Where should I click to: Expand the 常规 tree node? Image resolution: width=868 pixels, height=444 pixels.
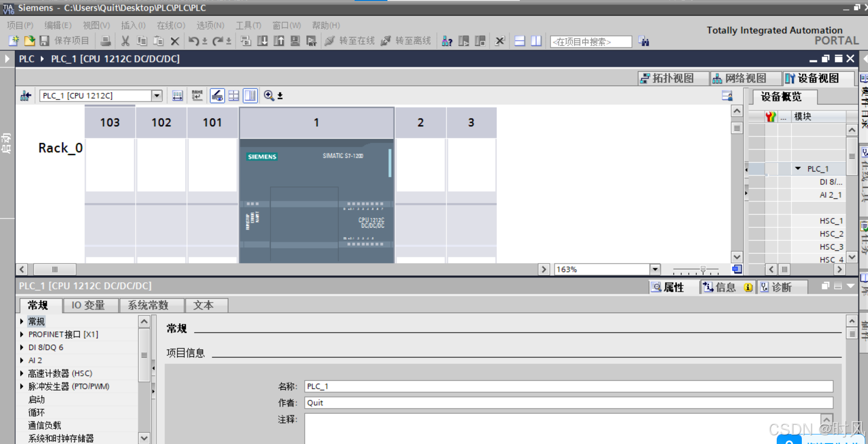coord(22,321)
